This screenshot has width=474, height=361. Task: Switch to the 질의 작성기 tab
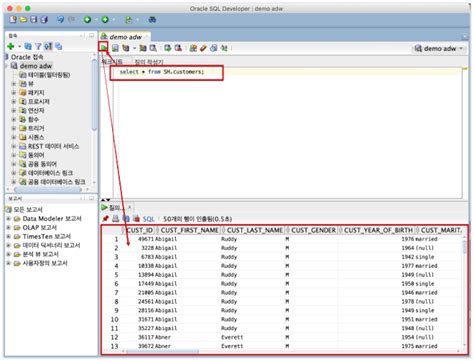click(149, 62)
